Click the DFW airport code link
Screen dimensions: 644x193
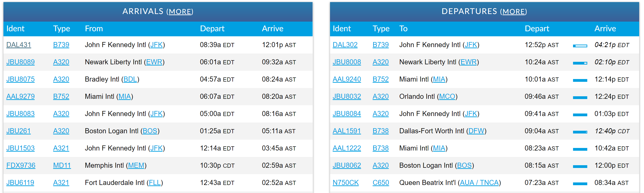pos(476,131)
